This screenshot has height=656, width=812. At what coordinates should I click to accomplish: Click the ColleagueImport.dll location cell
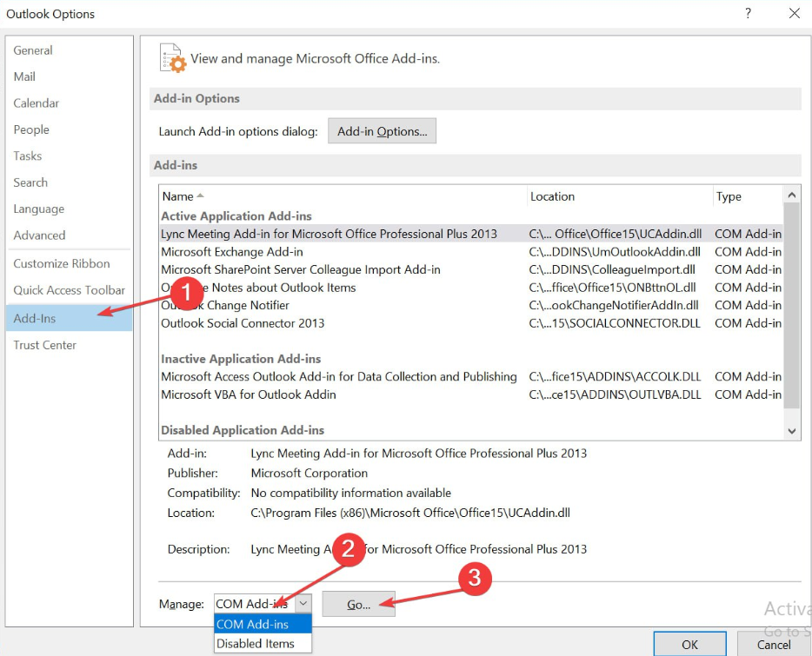coord(612,269)
